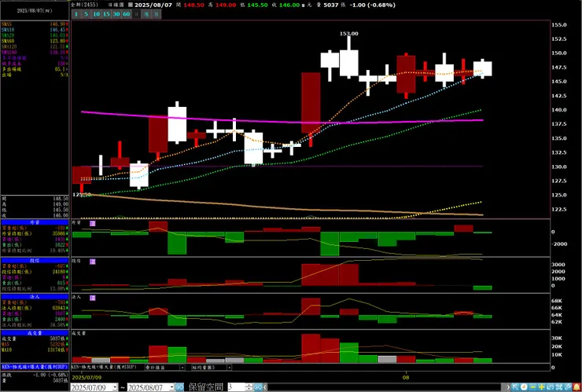Click the SMA5 legend entry
The width and height of the screenshot is (582, 392).
point(35,24)
